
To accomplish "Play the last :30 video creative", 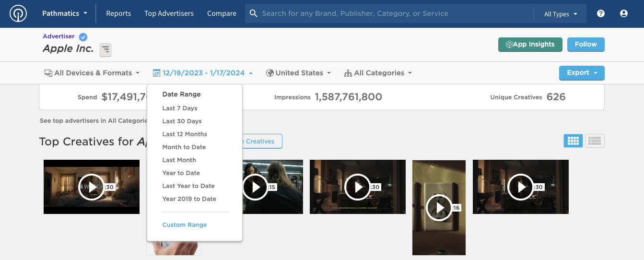I will (520, 187).
